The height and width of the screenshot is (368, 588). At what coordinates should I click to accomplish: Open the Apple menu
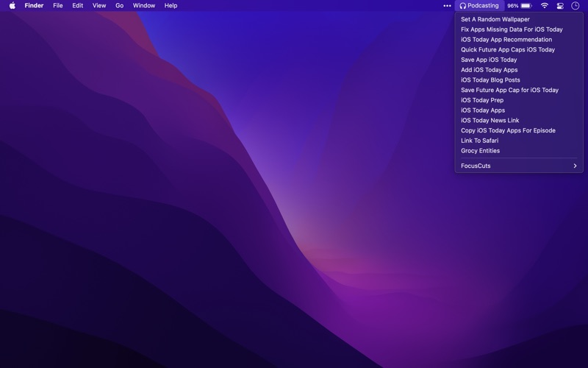coord(12,6)
